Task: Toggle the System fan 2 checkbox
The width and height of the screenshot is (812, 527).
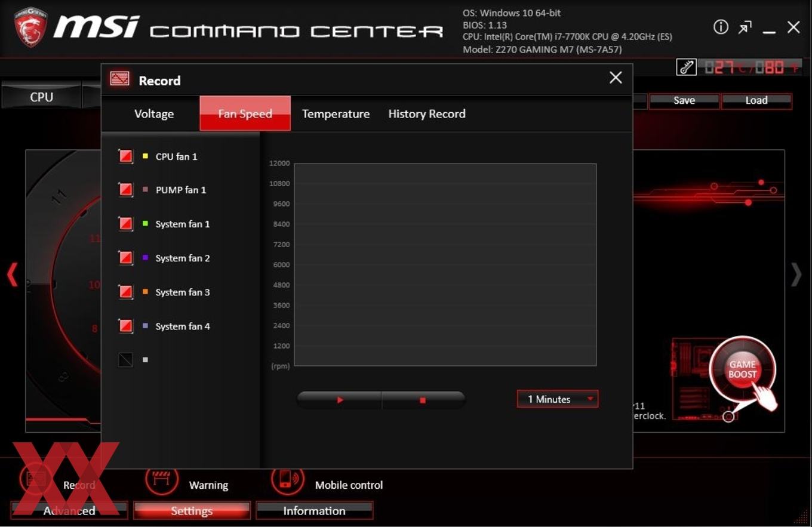Action: 125,258
